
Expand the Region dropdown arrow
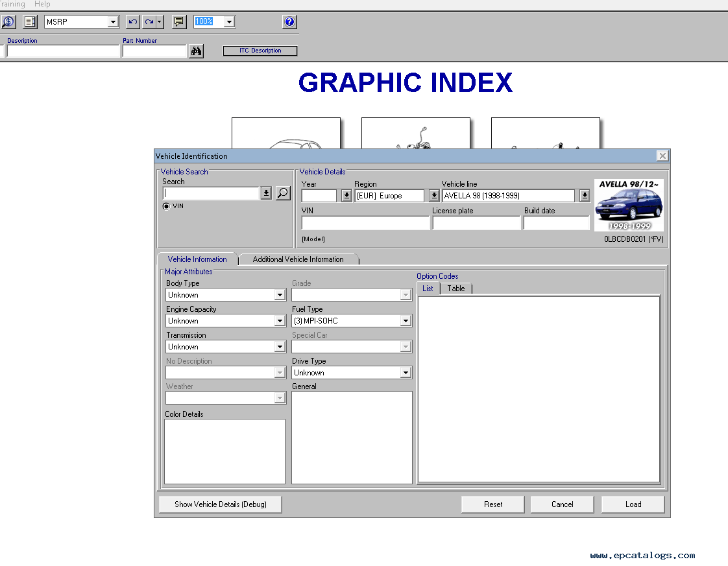coord(434,196)
